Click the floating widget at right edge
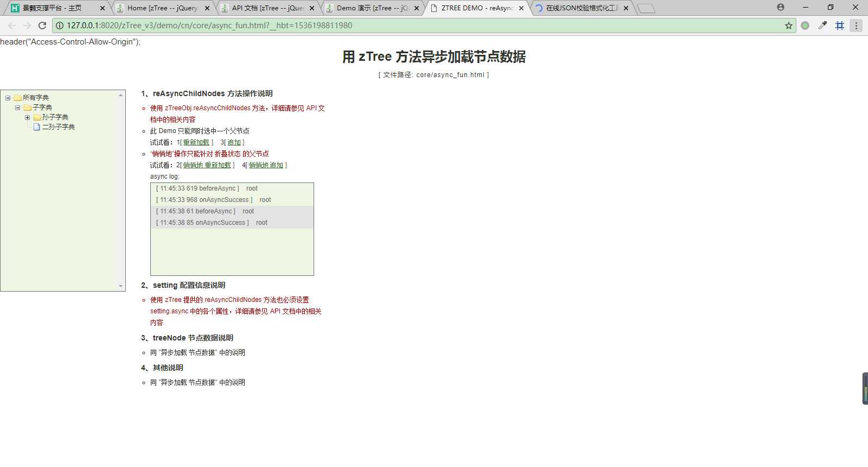This screenshot has width=868, height=467. pyautogui.click(x=865, y=388)
